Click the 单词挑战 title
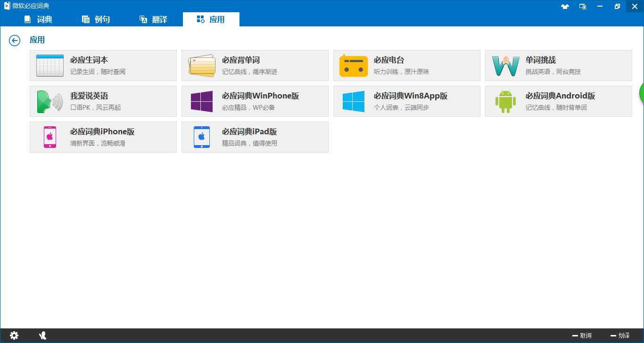This screenshot has height=343, width=644. pyautogui.click(x=541, y=60)
